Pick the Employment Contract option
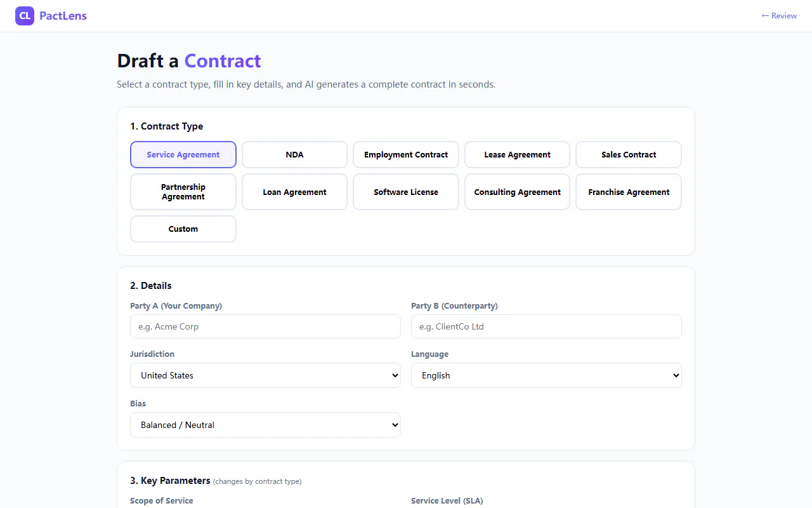The image size is (812, 508). coord(406,154)
